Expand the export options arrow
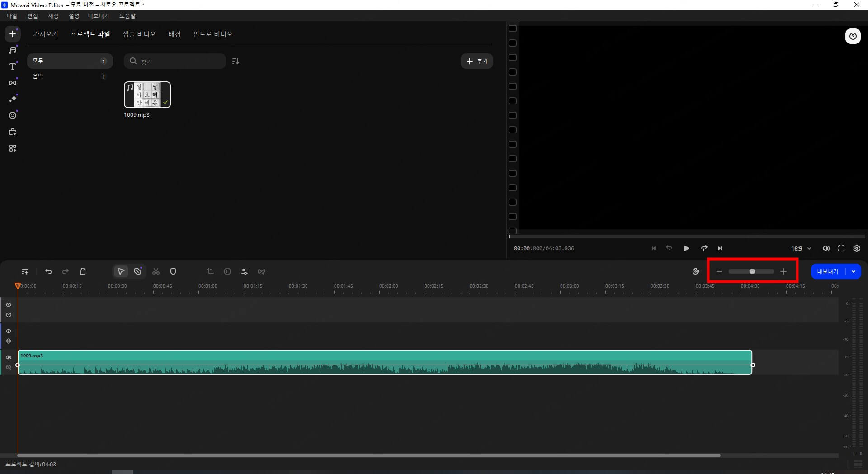Viewport: 868px width, 474px height. (x=854, y=271)
